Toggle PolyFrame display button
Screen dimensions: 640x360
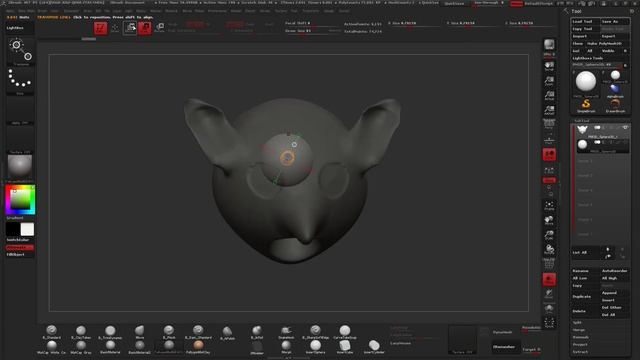549,264
